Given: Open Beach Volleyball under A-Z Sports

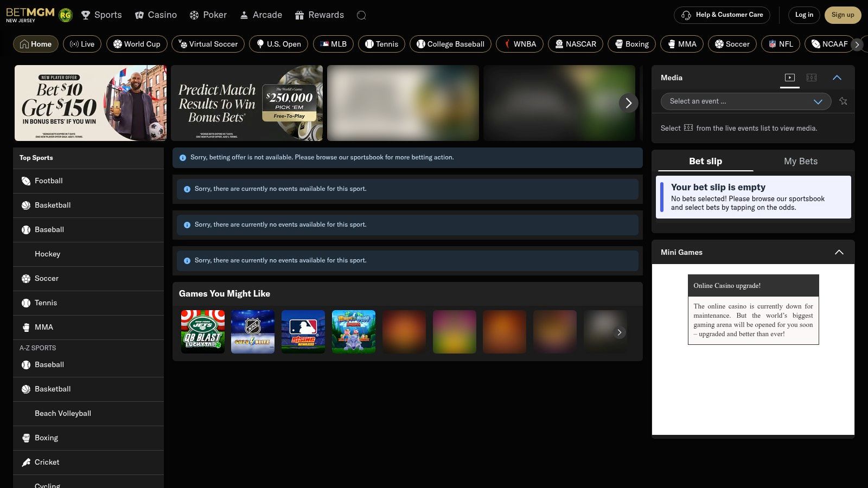Looking at the screenshot, I should (x=88, y=414).
